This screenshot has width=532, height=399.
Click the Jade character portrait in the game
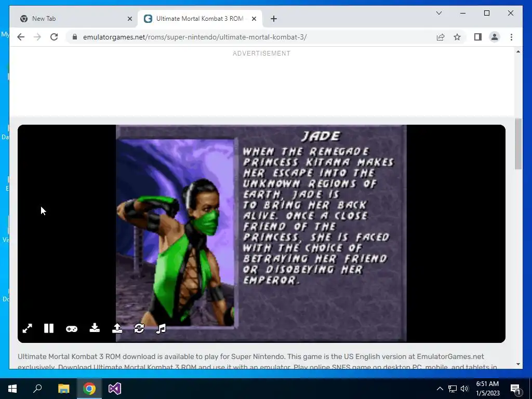tap(175, 233)
